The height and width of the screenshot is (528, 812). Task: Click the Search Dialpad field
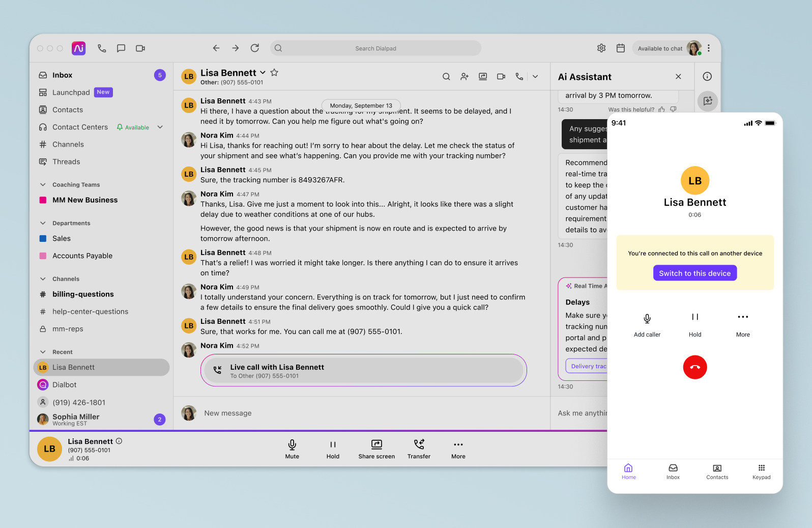(x=375, y=48)
